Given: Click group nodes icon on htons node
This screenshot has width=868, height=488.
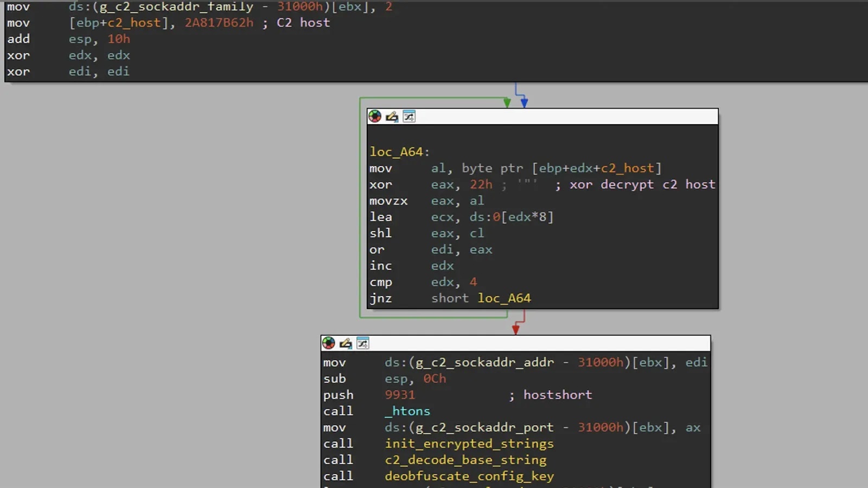Looking at the screenshot, I should coord(363,343).
